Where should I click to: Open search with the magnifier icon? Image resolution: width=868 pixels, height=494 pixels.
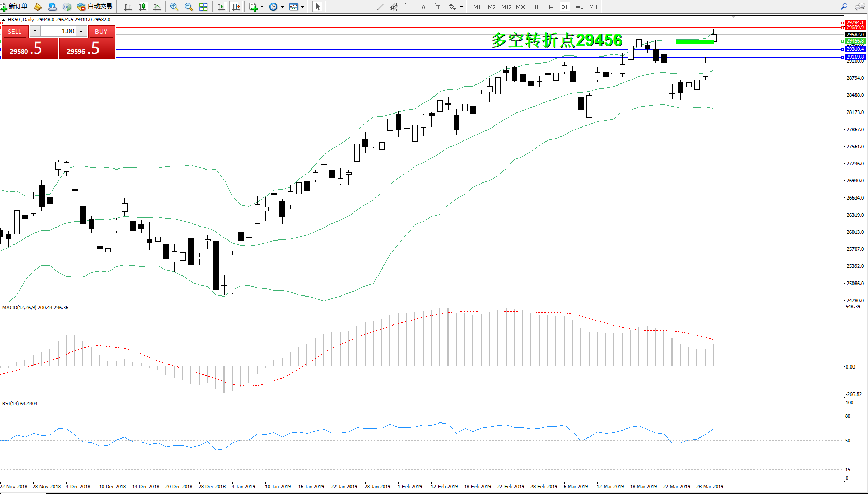pos(844,7)
